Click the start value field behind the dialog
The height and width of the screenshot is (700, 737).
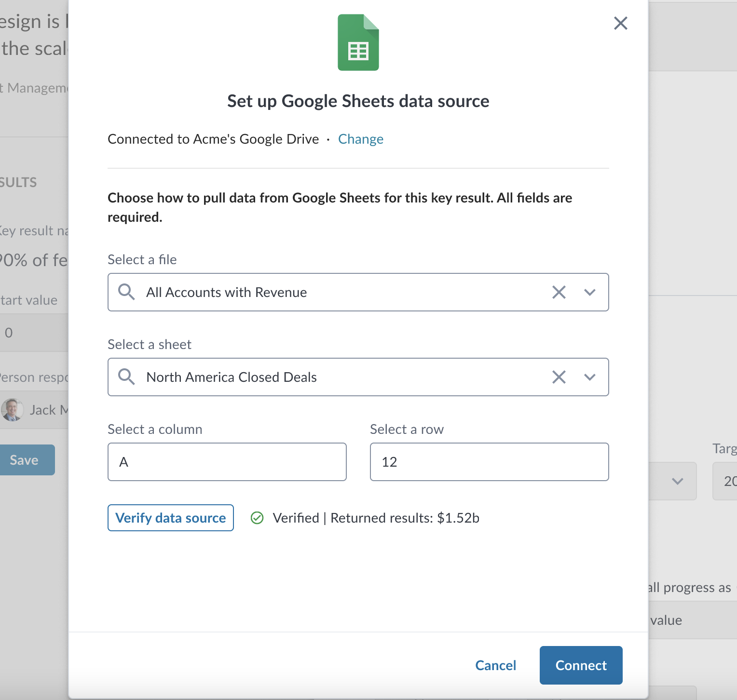pos(34,333)
